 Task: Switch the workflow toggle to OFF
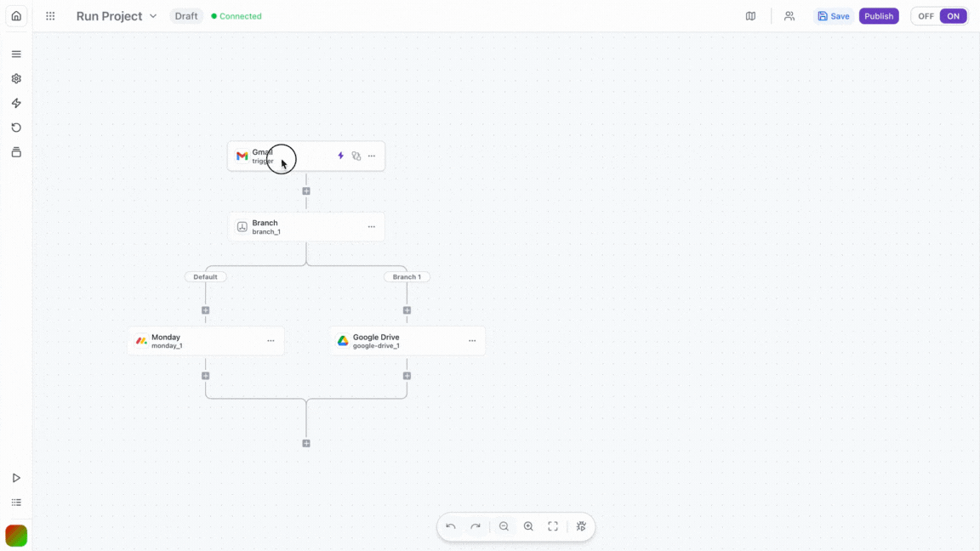point(926,16)
